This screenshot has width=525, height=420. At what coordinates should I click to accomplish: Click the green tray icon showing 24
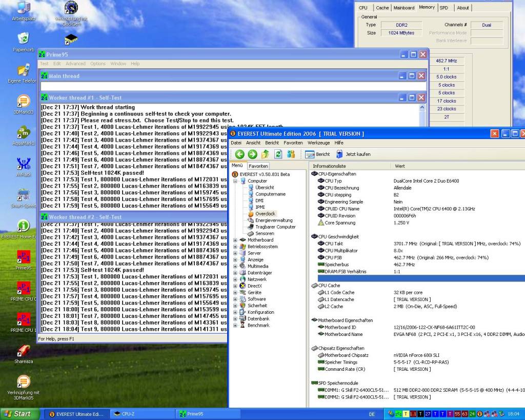click(472, 414)
